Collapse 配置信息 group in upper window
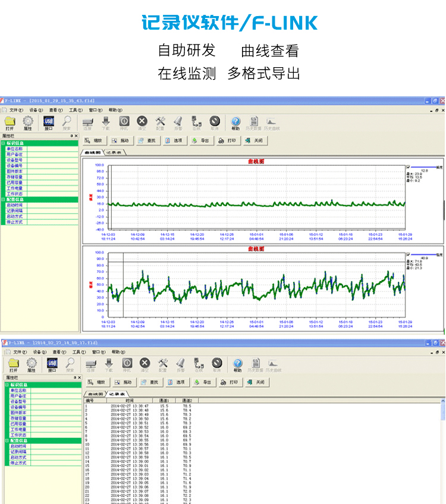 tap(3, 199)
